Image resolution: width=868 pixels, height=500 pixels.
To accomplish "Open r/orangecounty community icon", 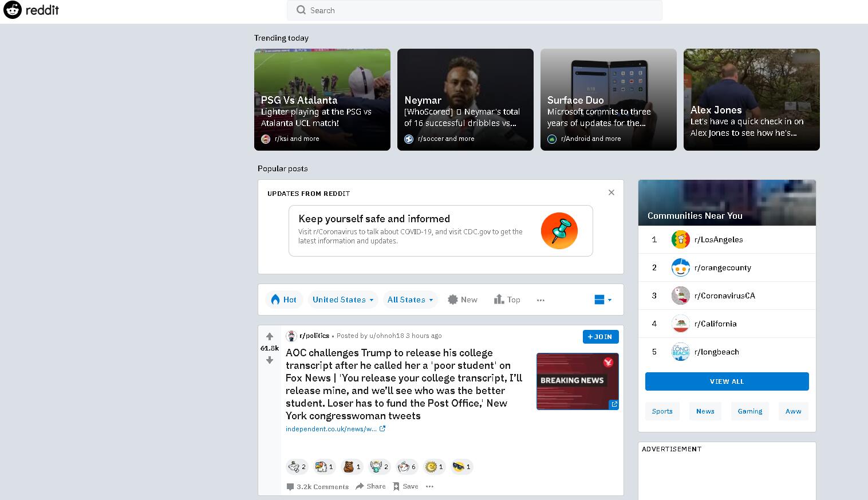I will click(x=681, y=267).
